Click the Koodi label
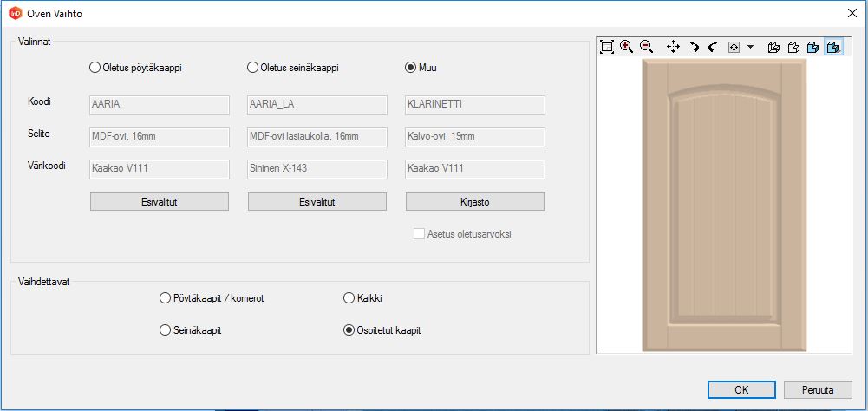Screen dimensions: 868x411 pos(38,102)
